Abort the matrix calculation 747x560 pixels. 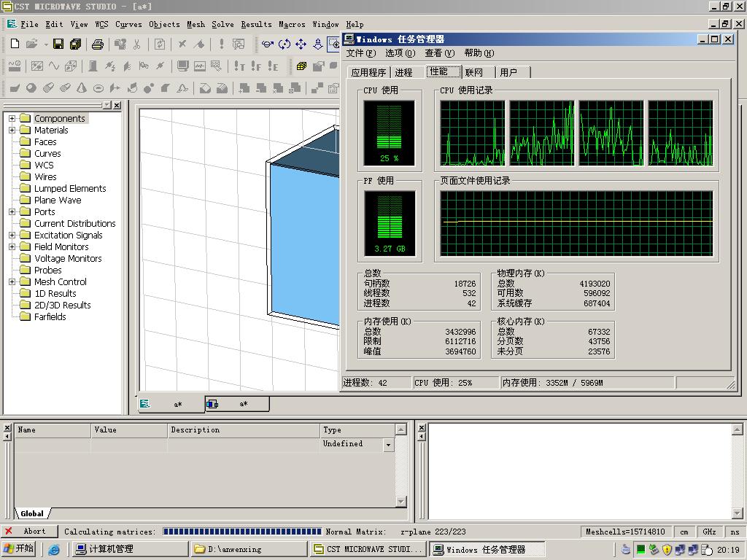tap(28, 532)
